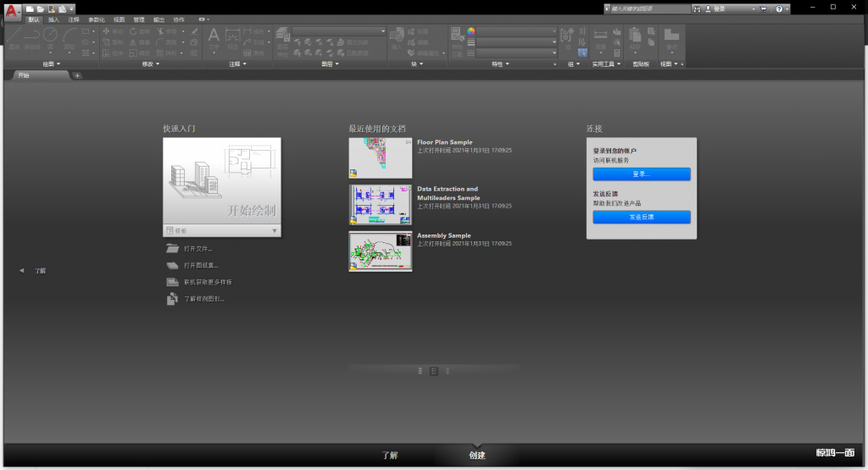This screenshot has height=470, width=868.
Task: Click the 发送反馈 button
Action: pyautogui.click(x=641, y=217)
